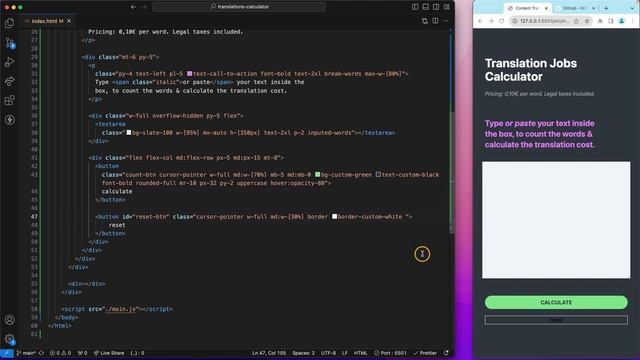This screenshot has width=640, height=360.
Task: Open the Manage gear menu in VS Code
Action: [x=9, y=339]
